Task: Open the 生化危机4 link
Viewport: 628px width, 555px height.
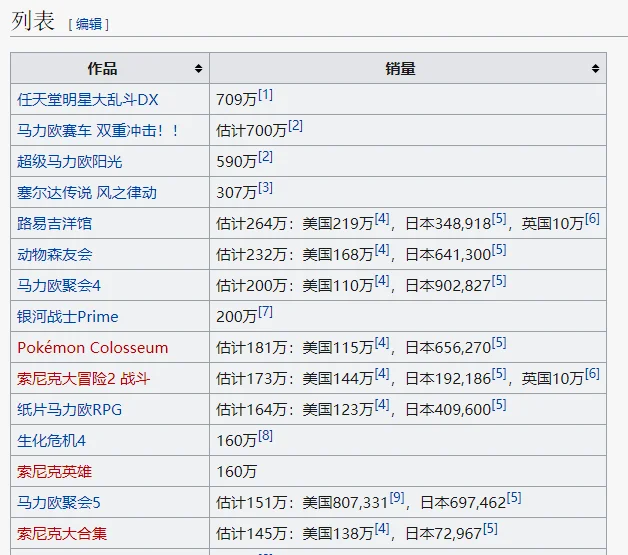Action: 51,441
